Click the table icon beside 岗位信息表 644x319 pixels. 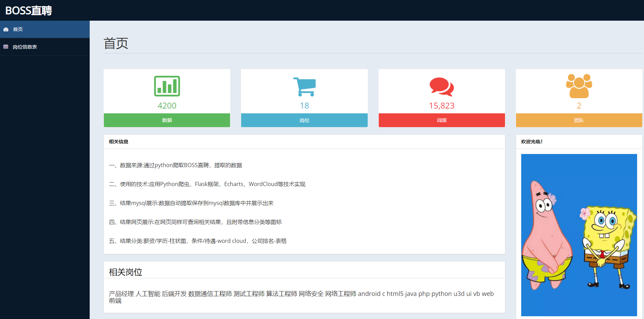6,47
